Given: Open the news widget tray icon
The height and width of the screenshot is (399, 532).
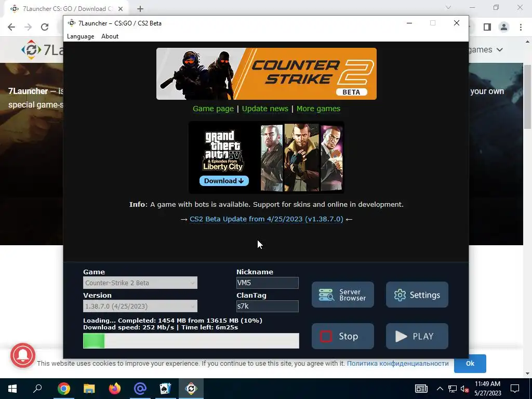Looking at the screenshot, I should click(421, 389).
